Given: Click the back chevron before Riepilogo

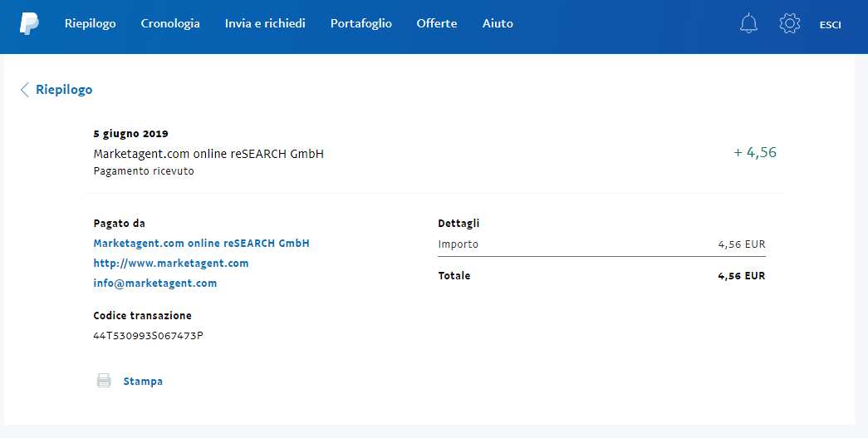Looking at the screenshot, I should coord(24,90).
